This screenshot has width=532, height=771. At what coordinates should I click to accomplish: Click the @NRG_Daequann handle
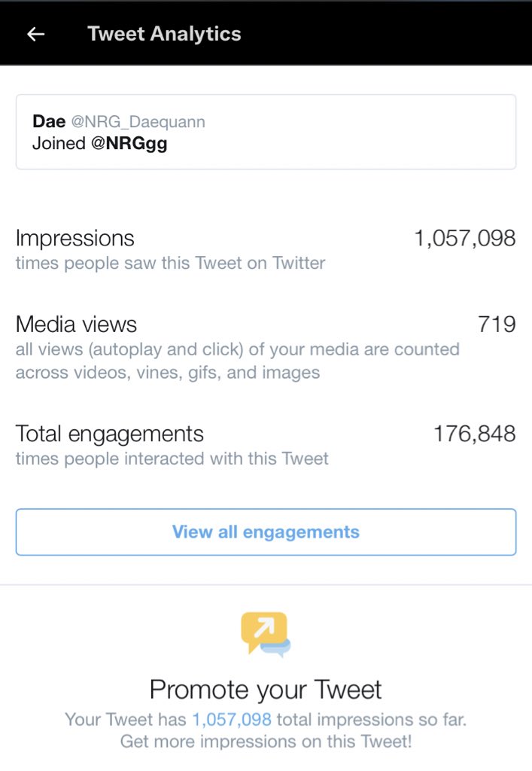coord(138,121)
